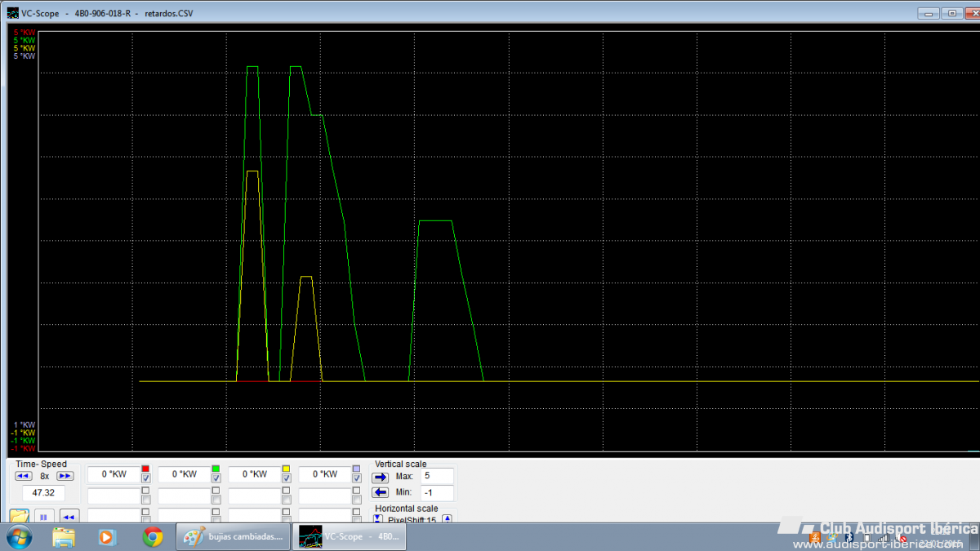
Task: Click the Vertical scale group label
Action: tap(400, 464)
